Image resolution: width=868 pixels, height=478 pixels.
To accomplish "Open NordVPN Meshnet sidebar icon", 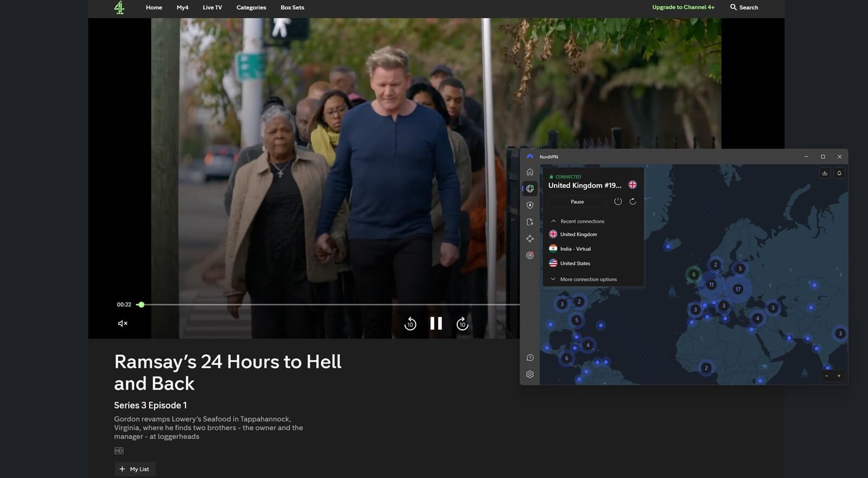I will coord(530,239).
